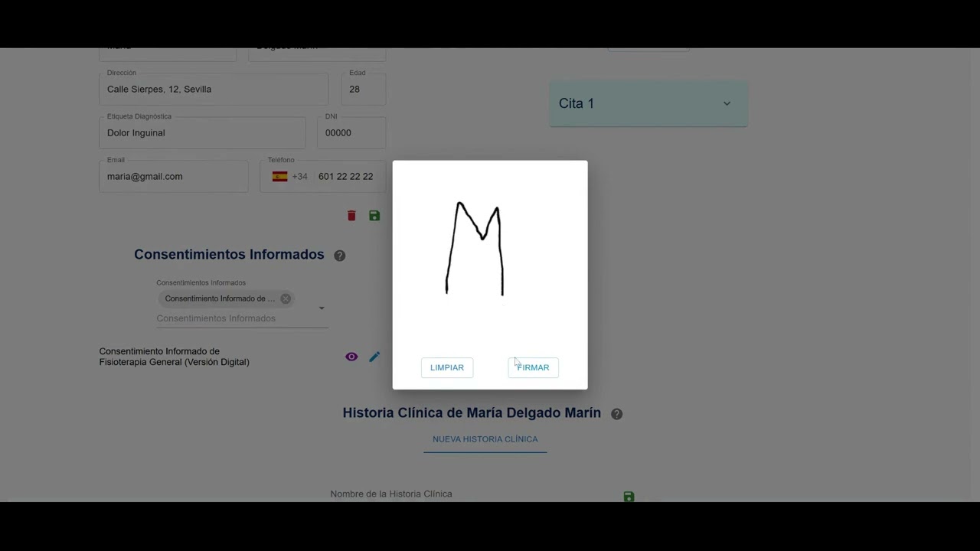Open help icon next to Historia Clínica title
Image resolution: width=980 pixels, height=551 pixels.
[x=617, y=414]
